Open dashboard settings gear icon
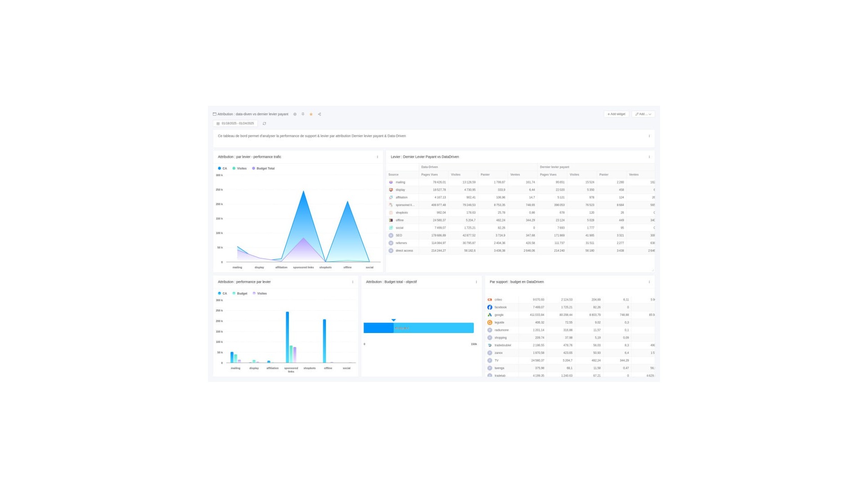The height and width of the screenshot is (488, 868). 295,114
